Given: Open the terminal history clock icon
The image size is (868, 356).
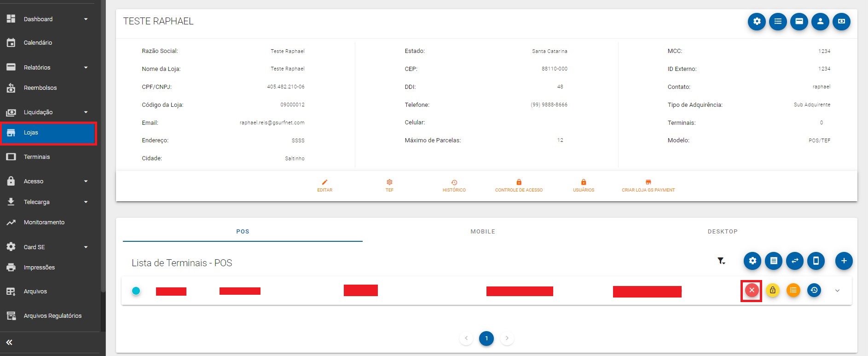Looking at the screenshot, I should click(x=814, y=290).
